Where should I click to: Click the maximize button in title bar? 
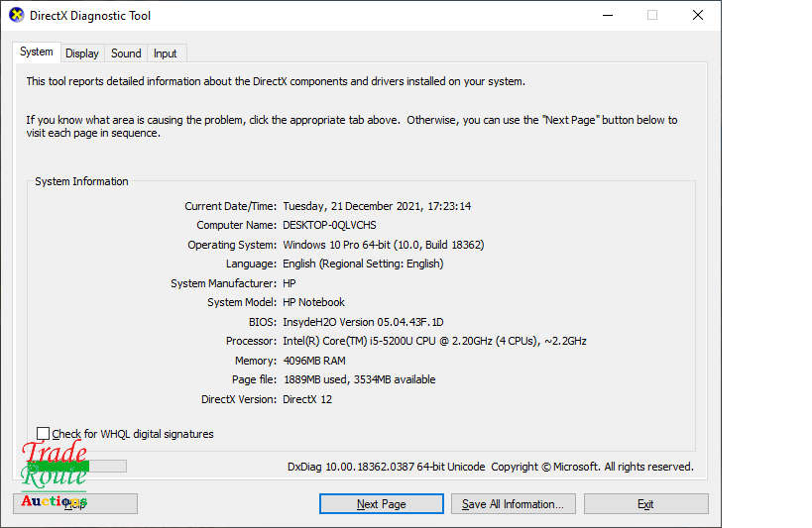[651, 16]
